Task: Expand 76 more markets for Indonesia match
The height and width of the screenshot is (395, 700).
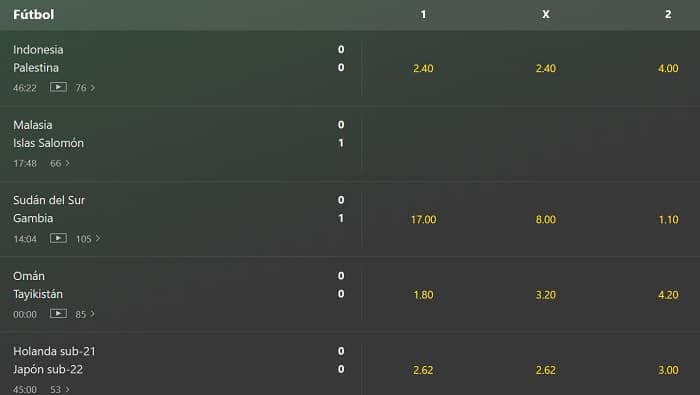Action: (85, 88)
